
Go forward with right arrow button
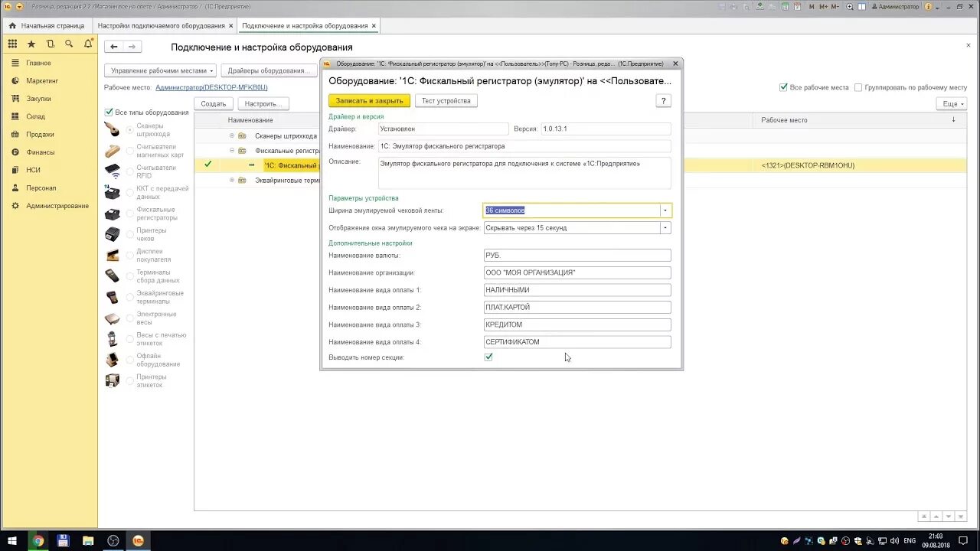click(x=132, y=47)
